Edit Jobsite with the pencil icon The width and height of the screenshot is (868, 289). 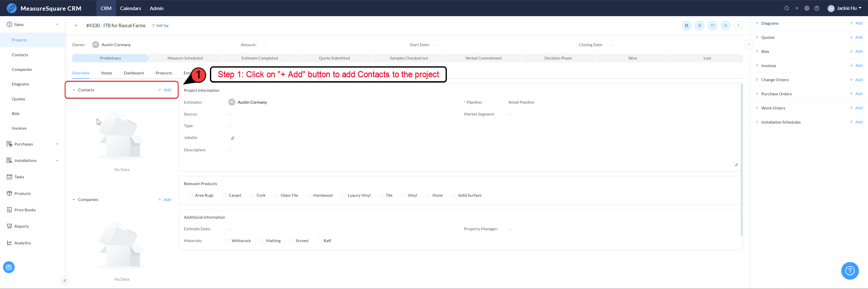(x=232, y=138)
